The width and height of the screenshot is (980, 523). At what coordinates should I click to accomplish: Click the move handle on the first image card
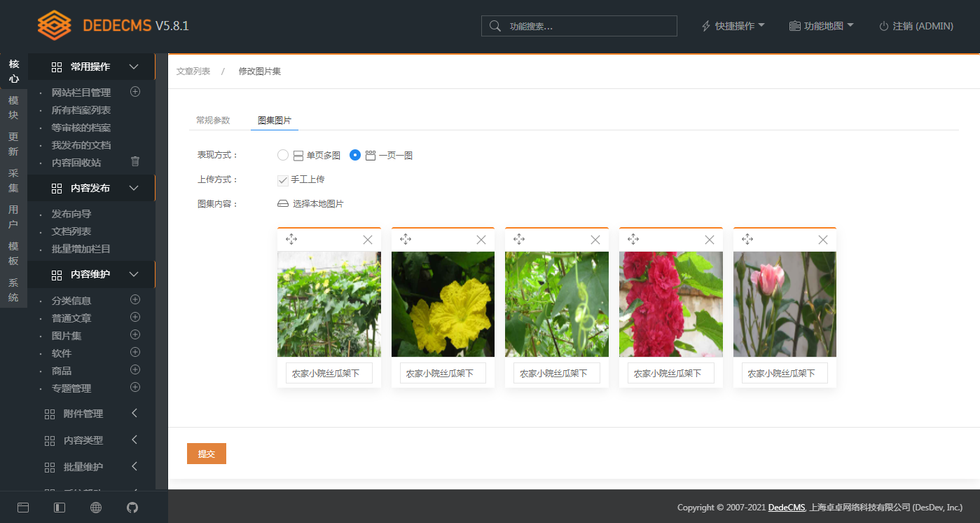point(291,239)
